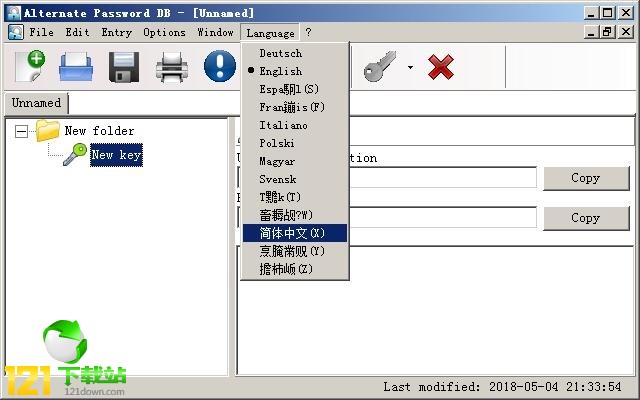Save using the floppy disk icon
The width and height of the screenshot is (640, 400).
pyautogui.click(x=124, y=67)
